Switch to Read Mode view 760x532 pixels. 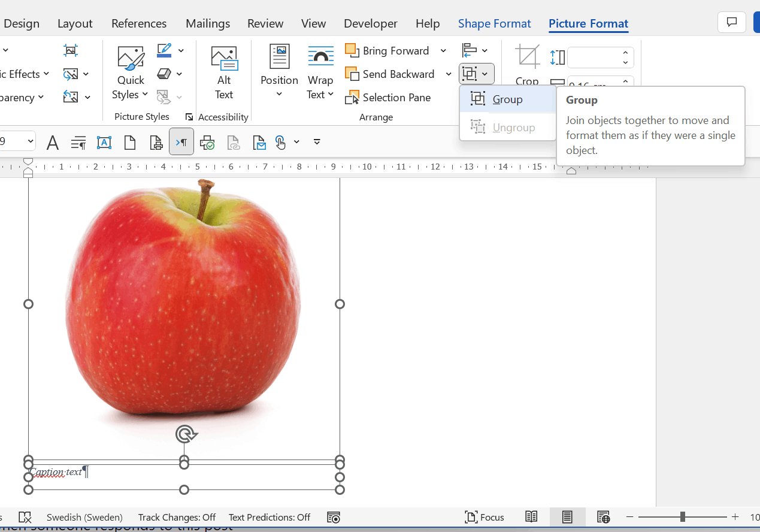(531, 517)
